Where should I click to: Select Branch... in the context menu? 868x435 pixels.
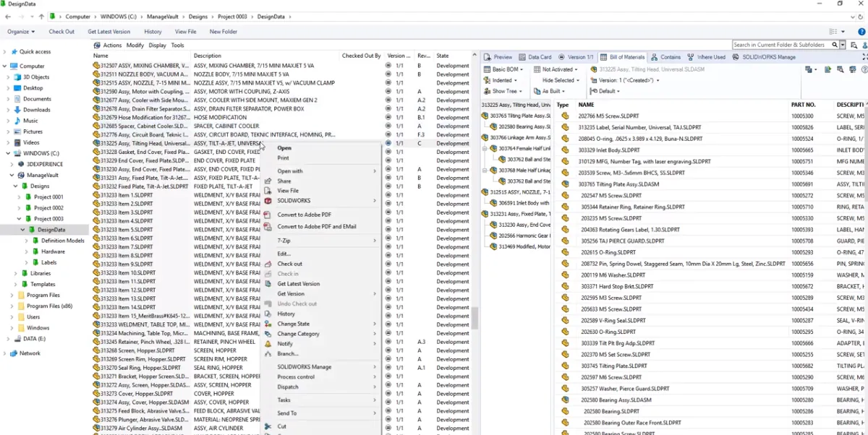click(x=288, y=353)
